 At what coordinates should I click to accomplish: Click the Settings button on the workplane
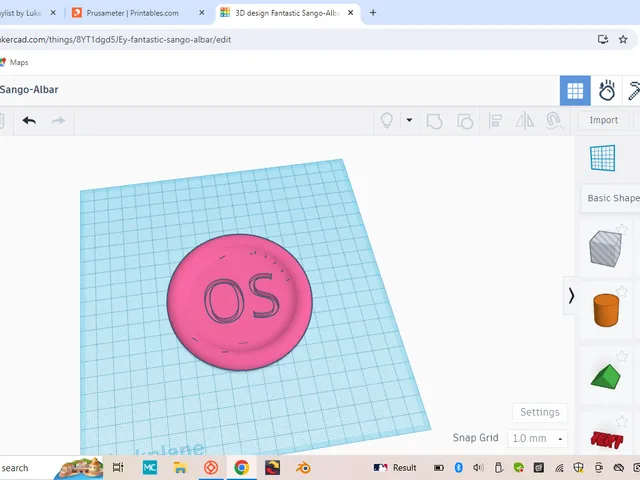tap(540, 412)
